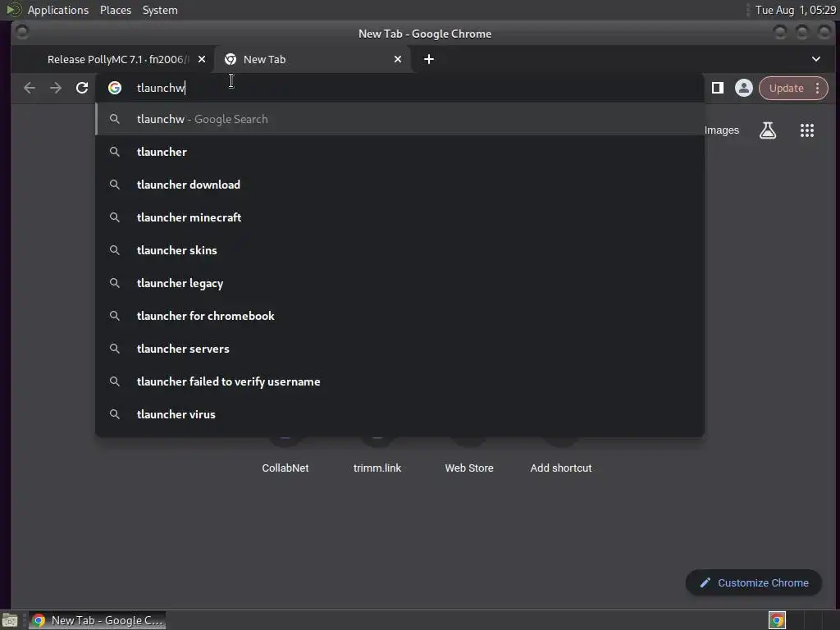Click the Google logo in address bar
Screen dimensions: 840x630
click(115, 88)
